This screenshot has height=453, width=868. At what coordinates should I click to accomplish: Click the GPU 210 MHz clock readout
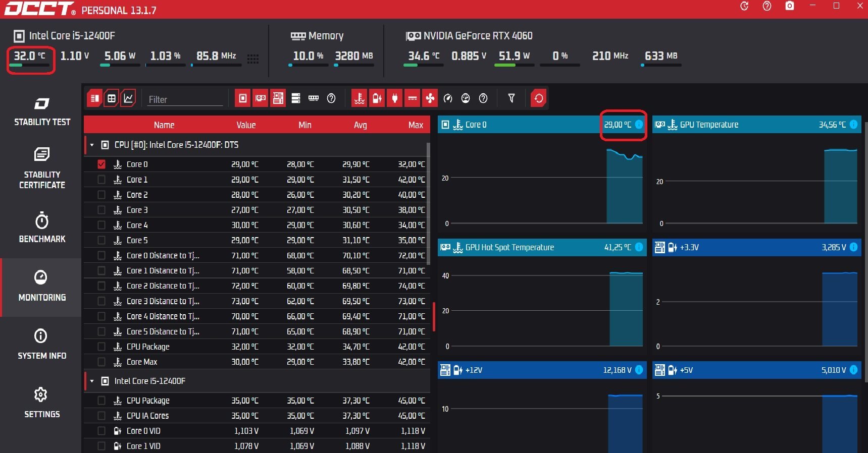coord(610,56)
